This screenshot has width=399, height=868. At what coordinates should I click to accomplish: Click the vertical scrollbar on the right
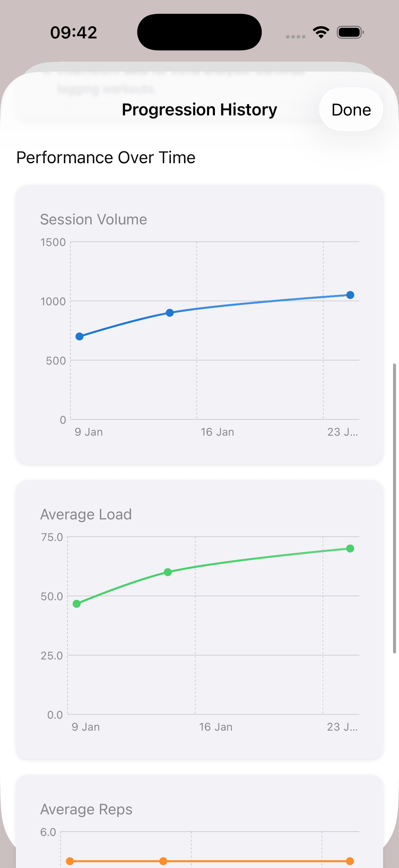(x=394, y=509)
